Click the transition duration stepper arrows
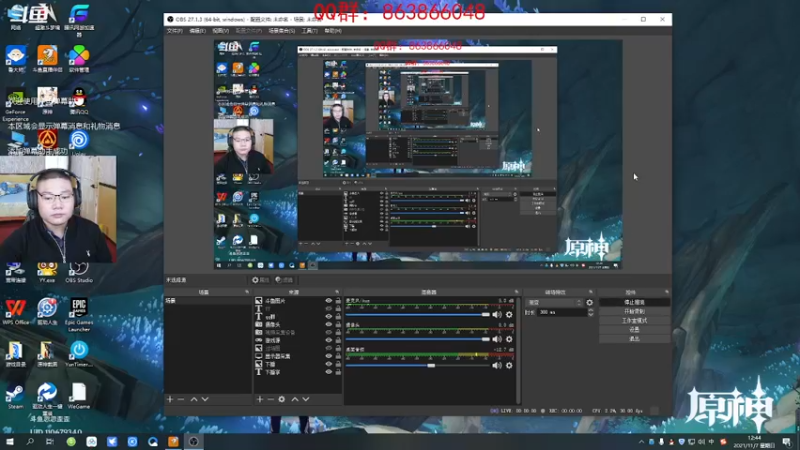The height and width of the screenshot is (450, 800). tap(591, 312)
